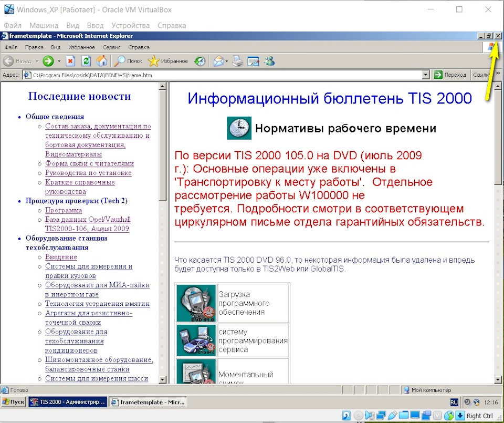Click the Переход go button

coord(450,75)
